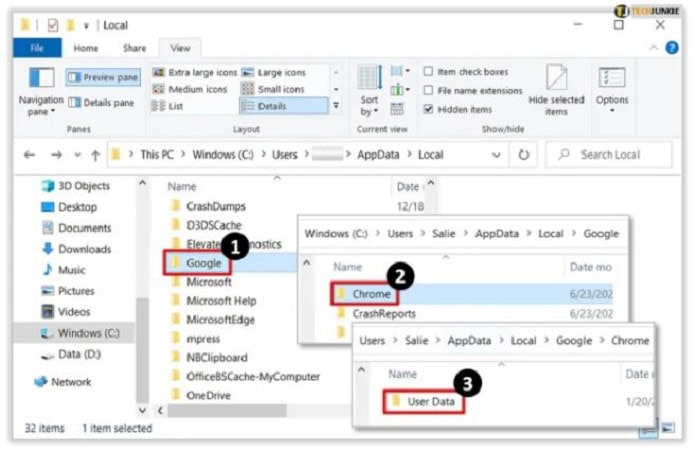Click the horizontal scrollbar in file list
The height and width of the screenshot is (454, 700).
click(227, 410)
